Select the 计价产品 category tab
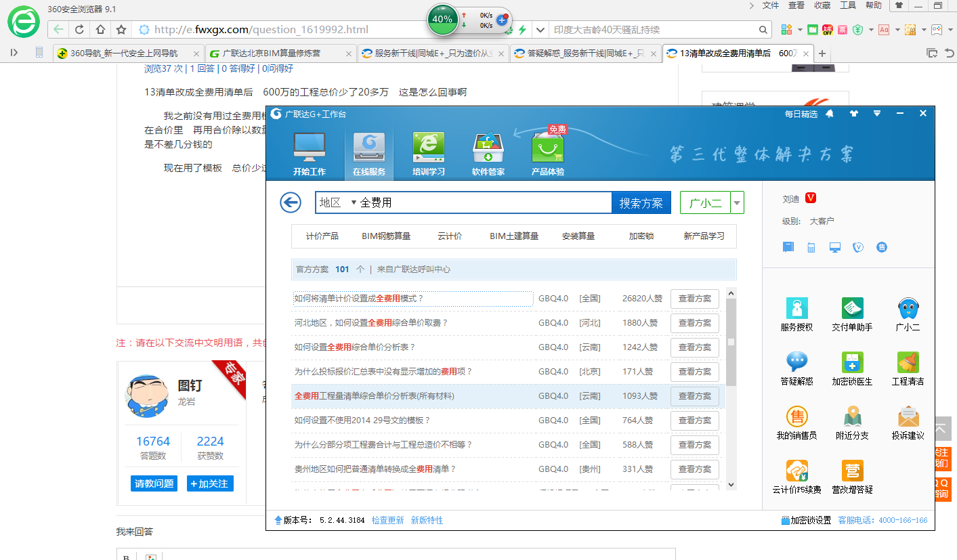The height and width of the screenshot is (560, 957). (322, 236)
